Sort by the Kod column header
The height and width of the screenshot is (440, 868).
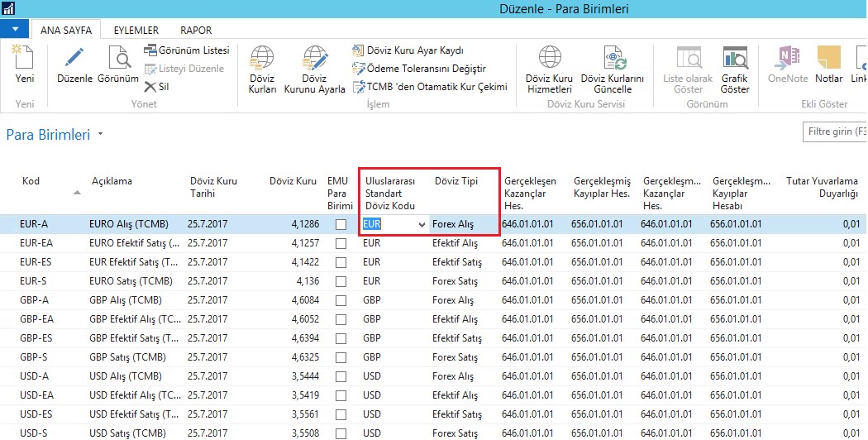(31, 181)
